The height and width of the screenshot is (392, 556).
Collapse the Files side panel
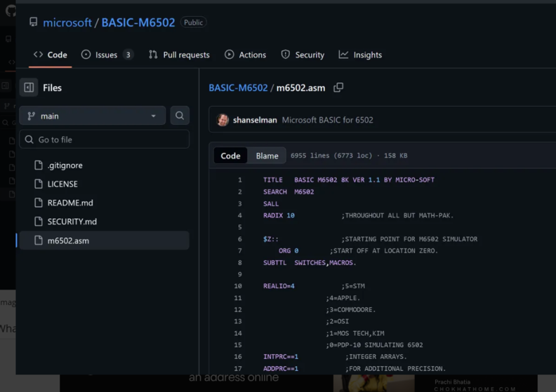pos(29,88)
